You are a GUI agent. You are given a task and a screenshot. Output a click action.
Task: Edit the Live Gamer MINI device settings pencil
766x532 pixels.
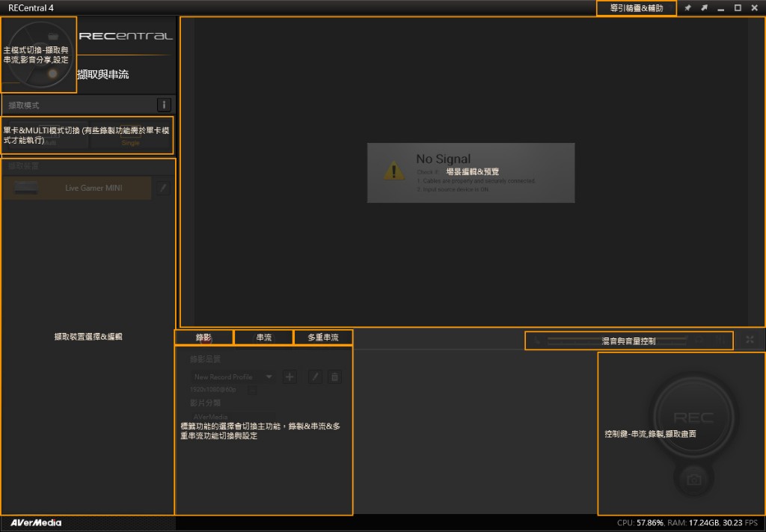(164, 188)
